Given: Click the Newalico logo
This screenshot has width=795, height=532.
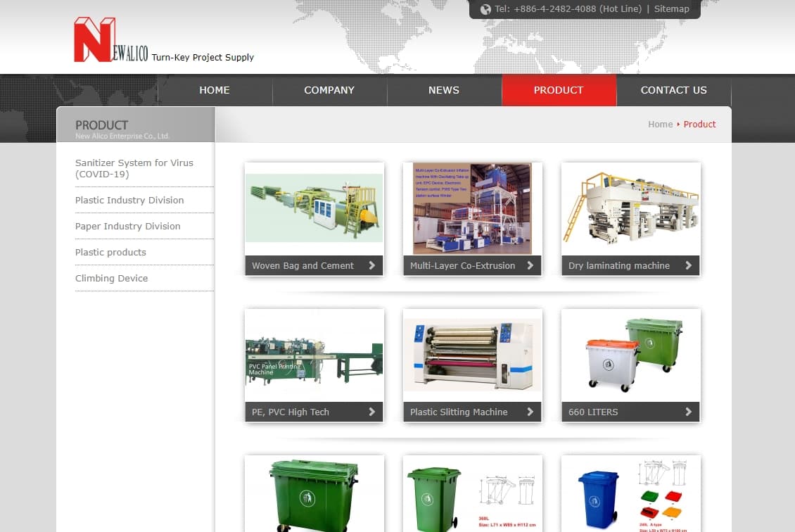Looking at the screenshot, I should (x=111, y=39).
